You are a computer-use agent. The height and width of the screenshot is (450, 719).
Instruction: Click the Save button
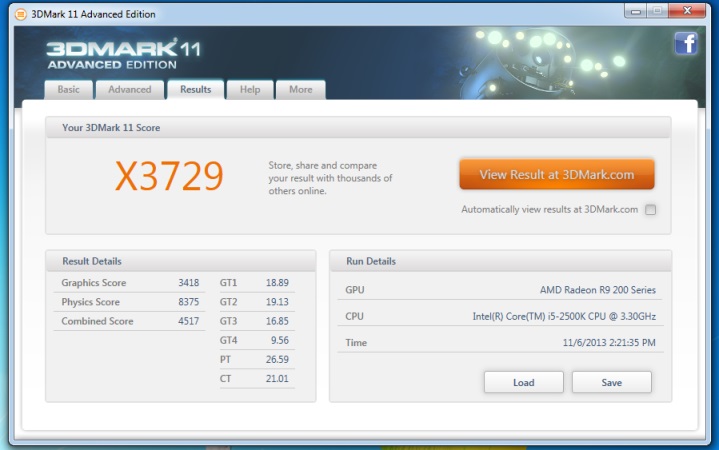pos(612,382)
